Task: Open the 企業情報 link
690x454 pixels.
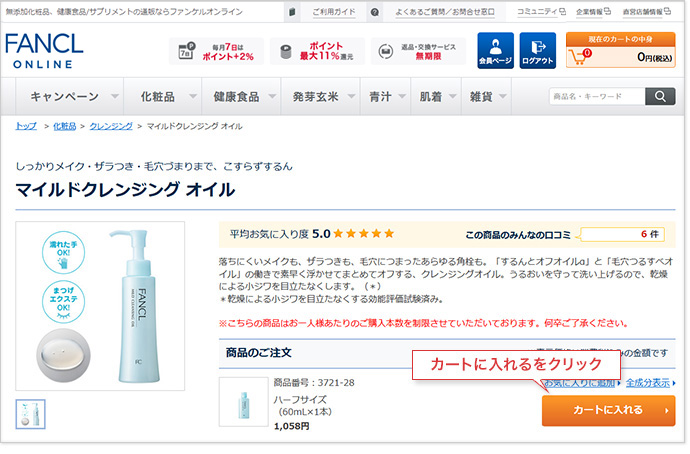Action: tap(593, 12)
